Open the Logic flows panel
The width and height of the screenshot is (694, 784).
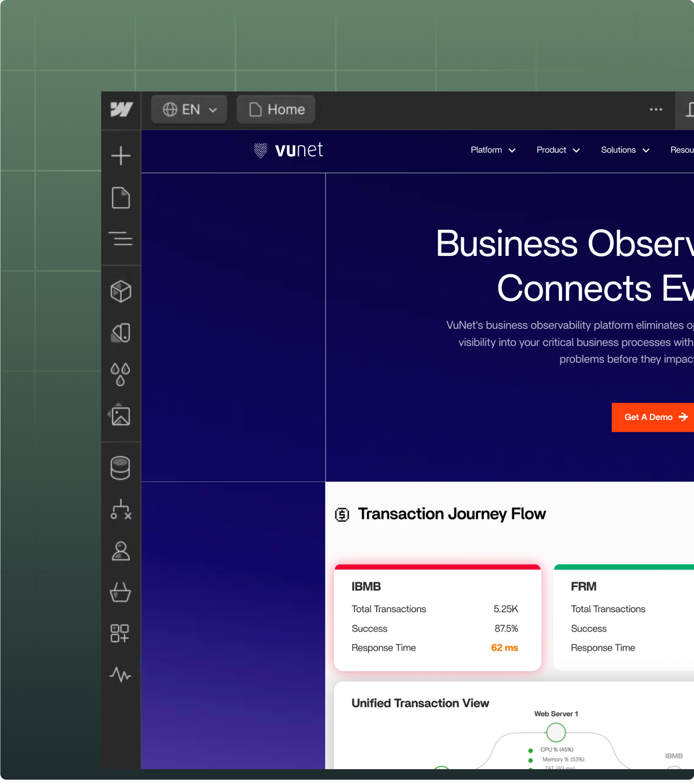pyautogui.click(x=121, y=509)
